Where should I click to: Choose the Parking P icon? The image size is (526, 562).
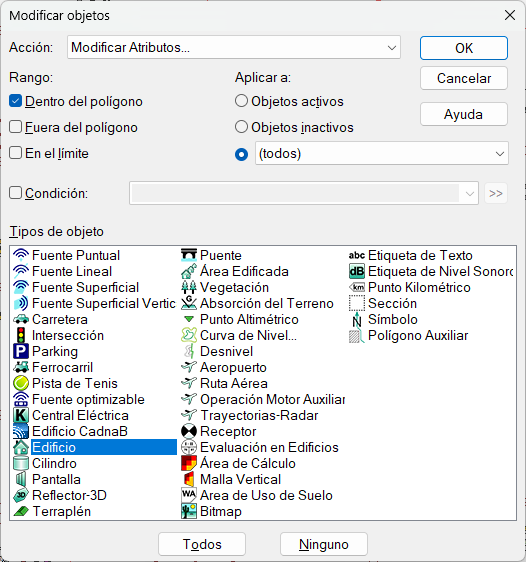[x=21, y=351]
